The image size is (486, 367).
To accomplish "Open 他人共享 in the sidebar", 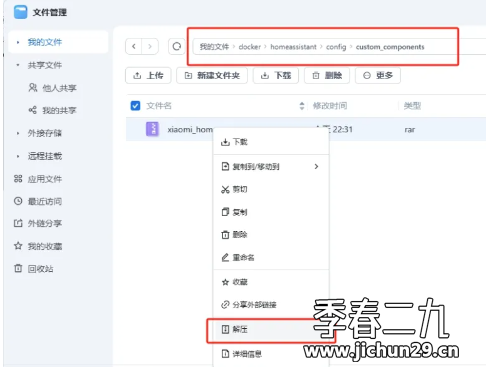I will [x=59, y=88].
